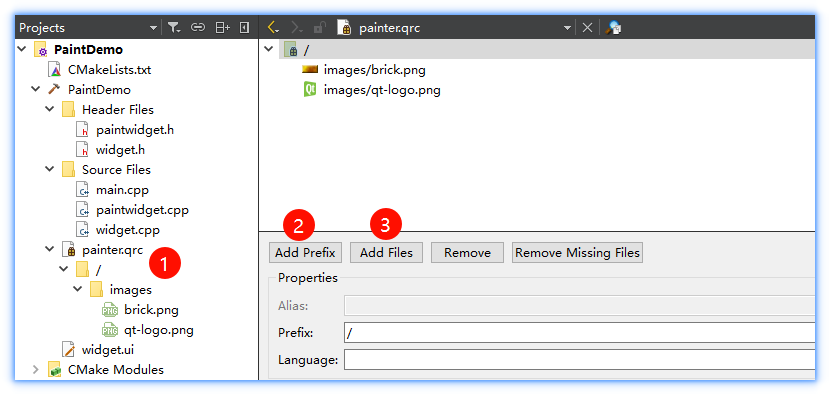This screenshot has height=395, width=830.
Task: Select paintwidget.cpp in project tree
Action: pos(142,210)
